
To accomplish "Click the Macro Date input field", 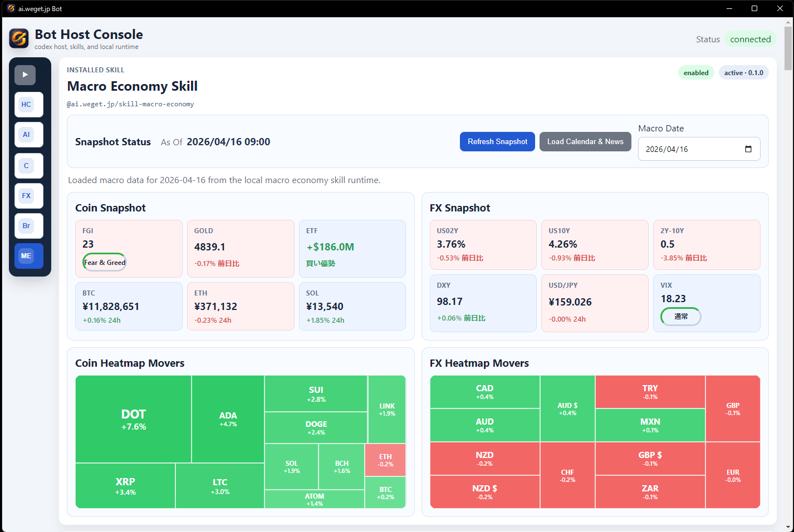I will [x=699, y=149].
